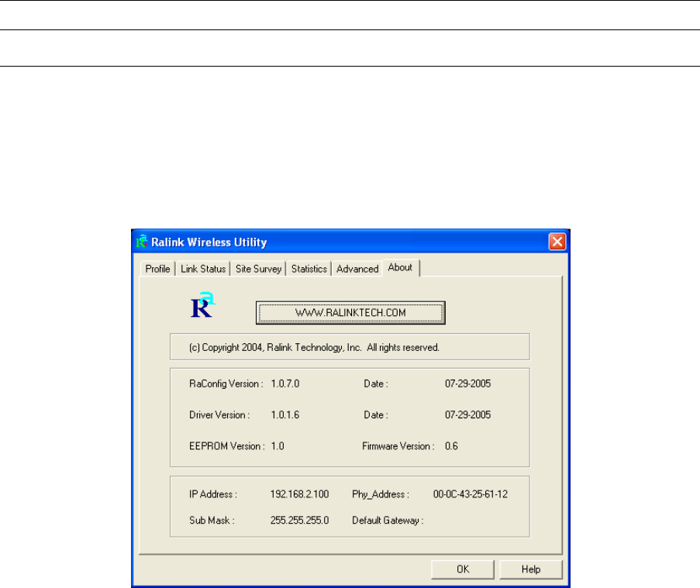The image size is (700, 588).
Task: Select the Advanced tab
Action: point(357,269)
